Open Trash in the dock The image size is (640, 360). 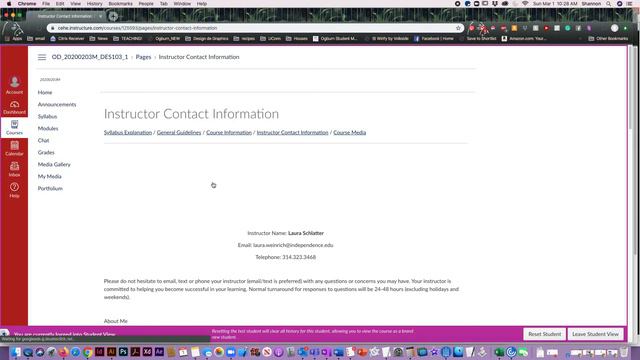click(x=624, y=352)
